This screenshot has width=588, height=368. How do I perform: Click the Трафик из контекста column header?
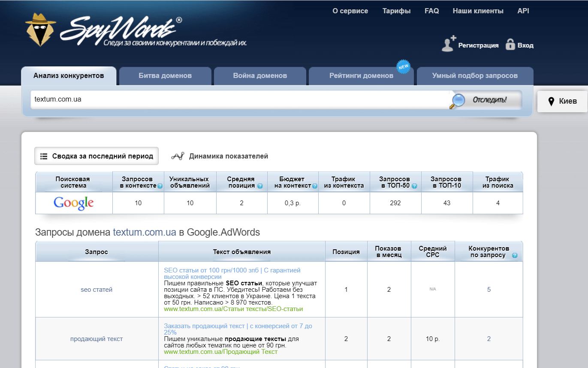pyautogui.click(x=344, y=182)
